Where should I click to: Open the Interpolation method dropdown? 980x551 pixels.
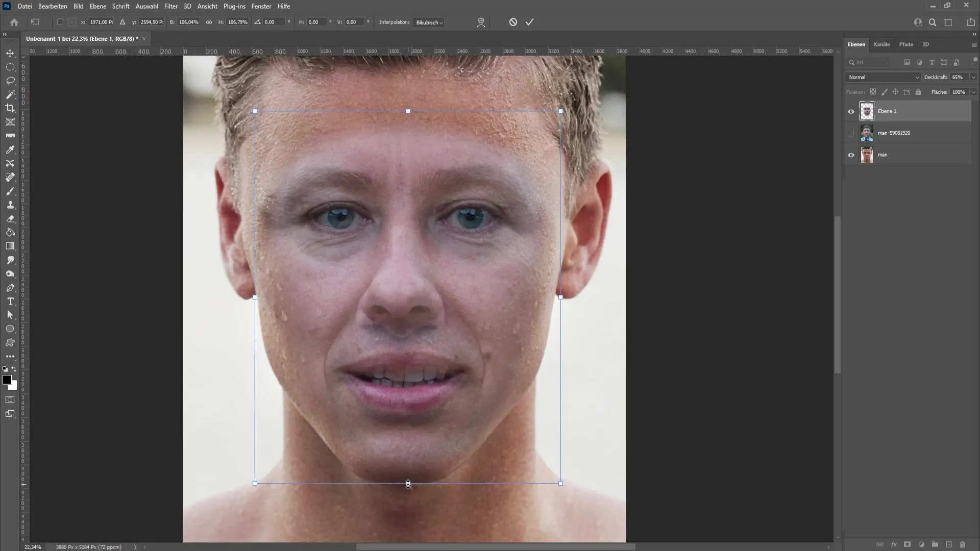coord(429,22)
